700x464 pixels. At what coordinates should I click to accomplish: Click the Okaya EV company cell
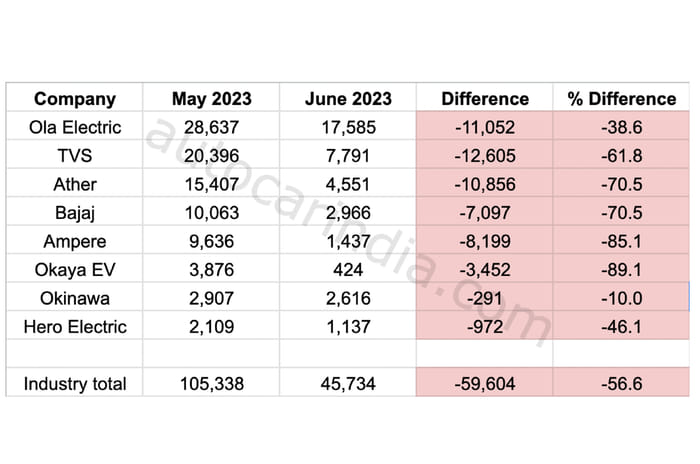(x=74, y=269)
